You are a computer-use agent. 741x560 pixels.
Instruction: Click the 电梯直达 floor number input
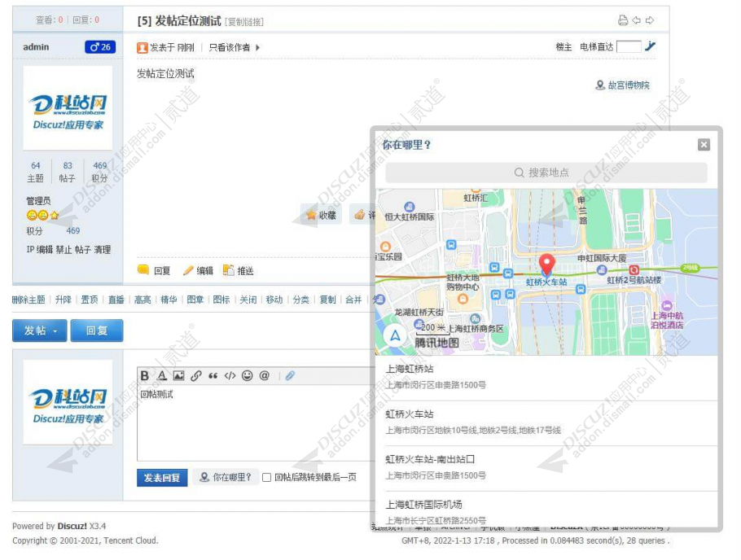629,46
